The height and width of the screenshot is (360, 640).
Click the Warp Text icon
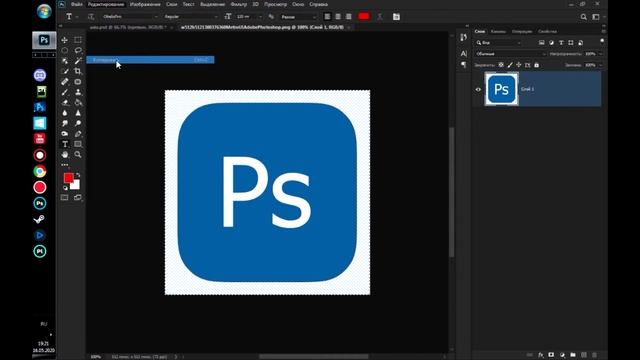point(380,17)
